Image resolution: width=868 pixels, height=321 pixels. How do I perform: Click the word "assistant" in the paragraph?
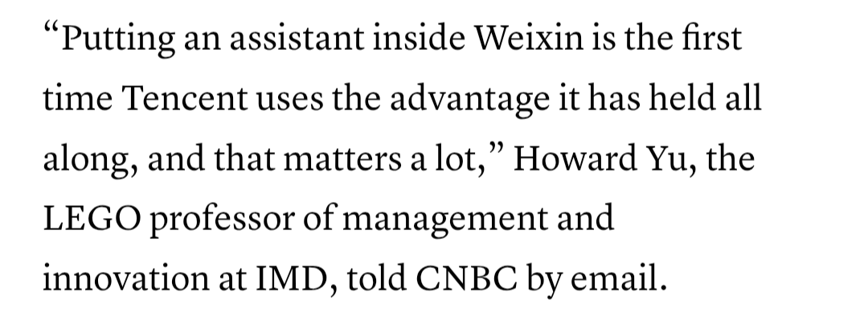click(297, 39)
